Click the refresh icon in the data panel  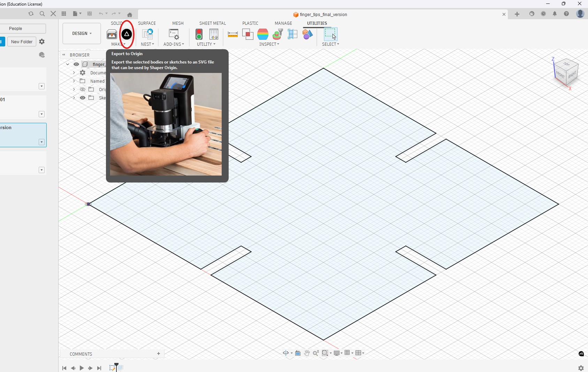(x=31, y=14)
